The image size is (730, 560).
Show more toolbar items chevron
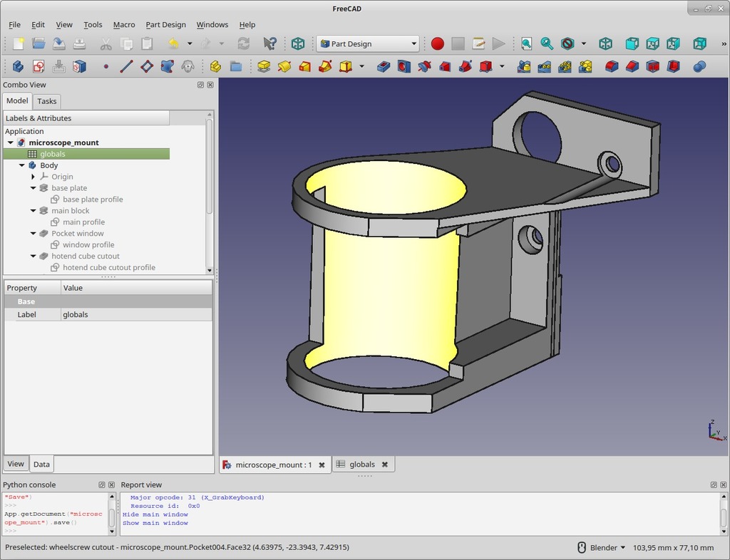coord(724,43)
